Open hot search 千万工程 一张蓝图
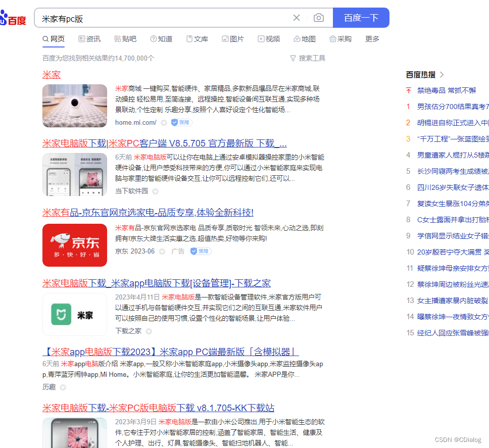 pyautogui.click(x=453, y=139)
